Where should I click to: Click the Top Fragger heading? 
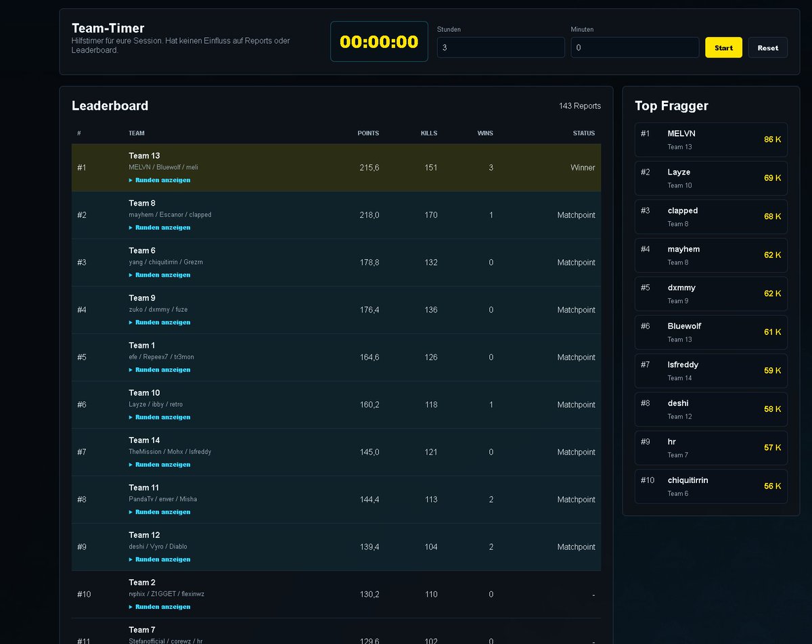pyautogui.click(x=671, y=106)
